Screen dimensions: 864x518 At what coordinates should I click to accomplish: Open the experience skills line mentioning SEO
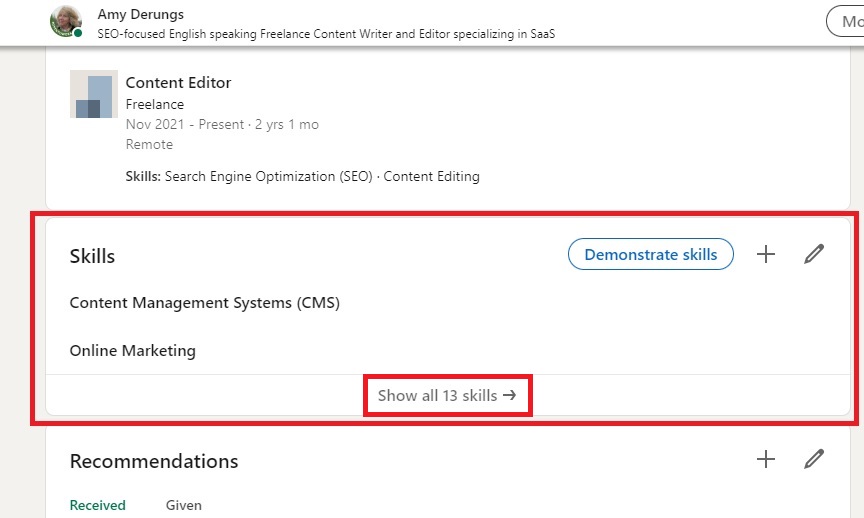(299, 176)
